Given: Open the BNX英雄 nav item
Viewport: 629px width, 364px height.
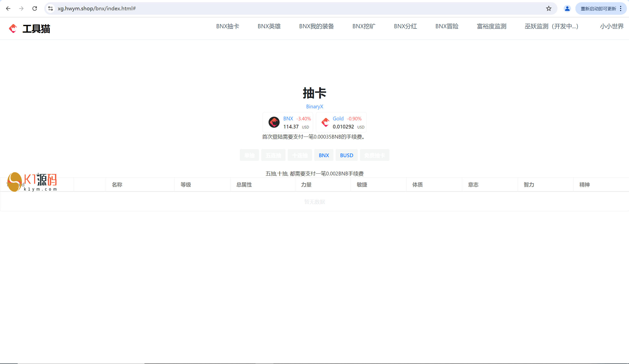Looking at the screenshot, I should [269, 26].
